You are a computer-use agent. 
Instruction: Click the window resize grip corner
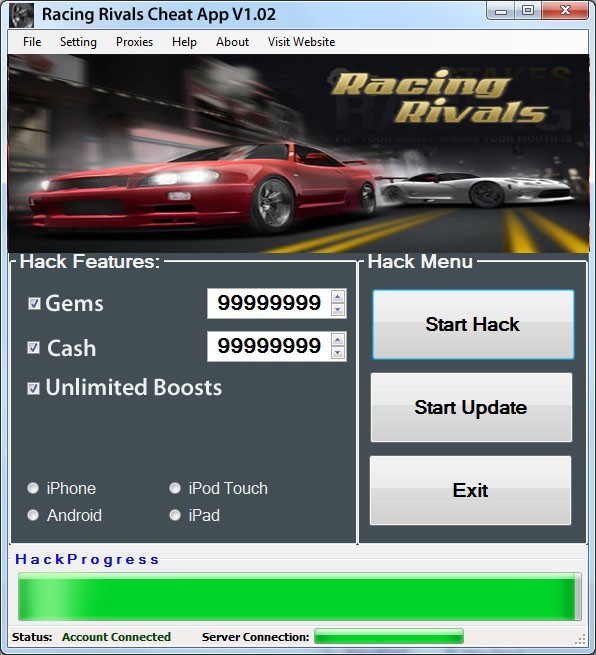tap(581, 639)
